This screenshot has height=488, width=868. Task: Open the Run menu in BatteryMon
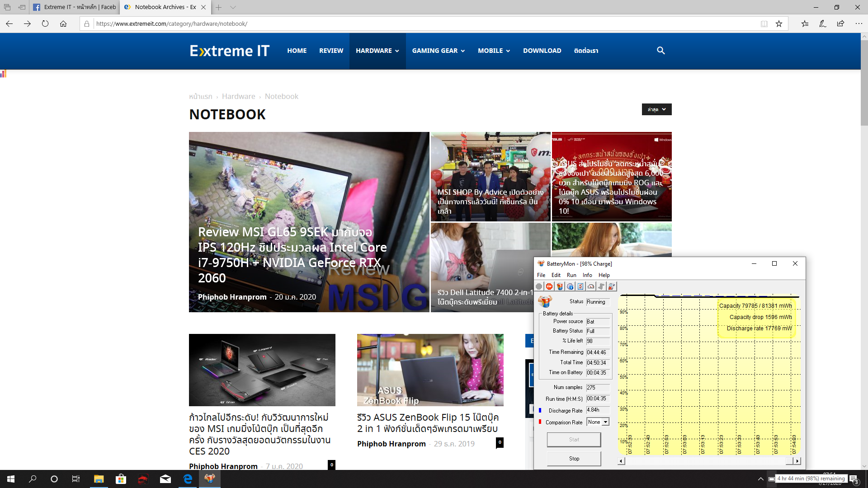tap(571, 275)
